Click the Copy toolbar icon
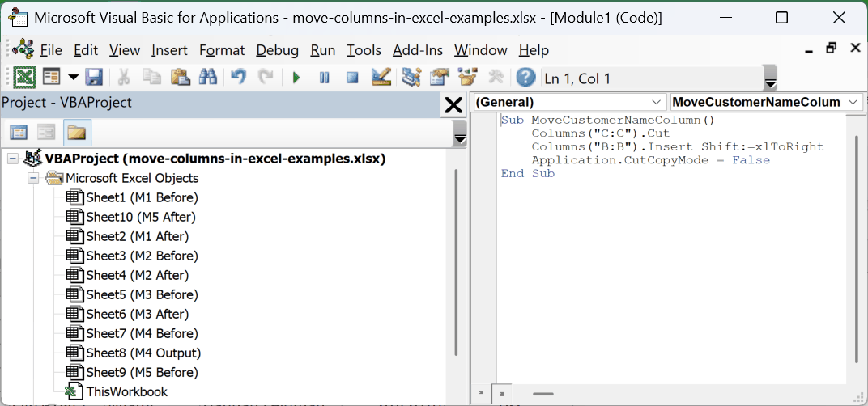The height and width of the screenshot is (406, 868). [151, 77]
